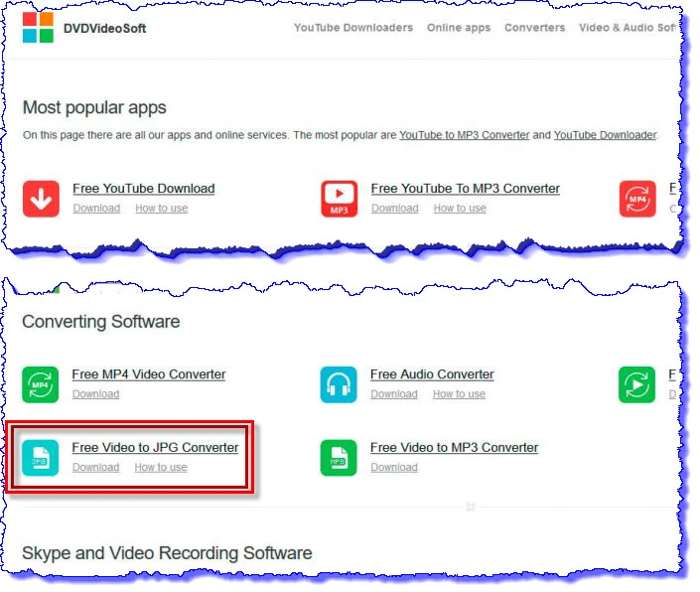The height and width of the screenshot is (592, 700).
Task: Open the Video & Audio Software menu
Action: click(628, 28)
